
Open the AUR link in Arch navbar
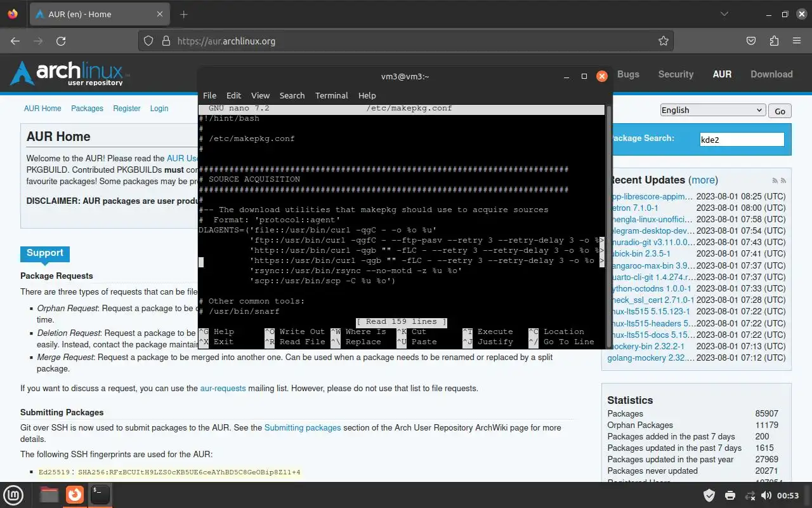pos(722,74)
